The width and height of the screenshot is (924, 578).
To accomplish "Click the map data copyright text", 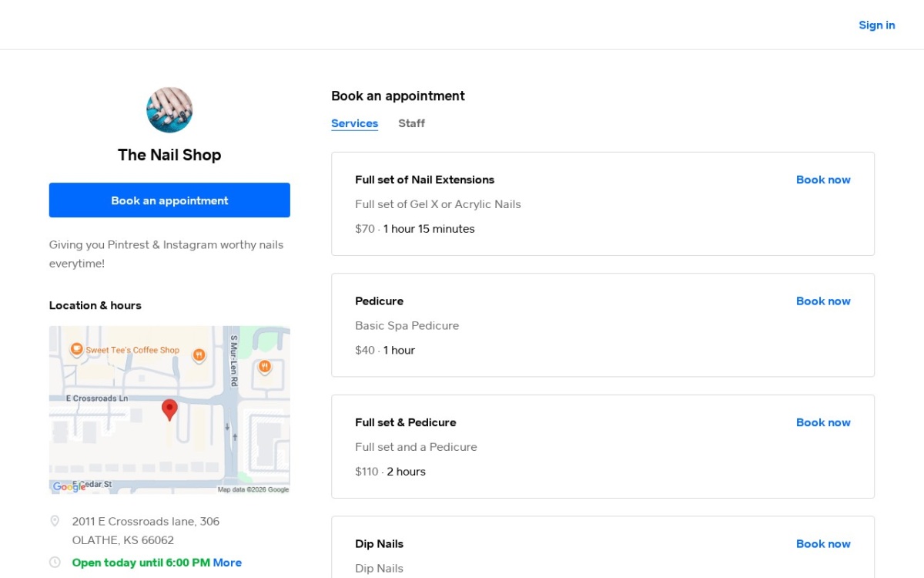I will (x=253, y=489).
